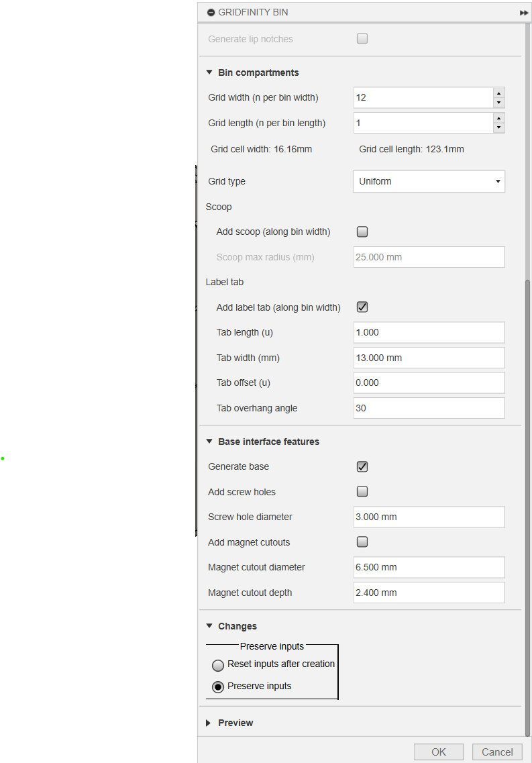Increment Grid length spinner up arrow
This screenshot has width=532, height=763.
tap(499, 117)
